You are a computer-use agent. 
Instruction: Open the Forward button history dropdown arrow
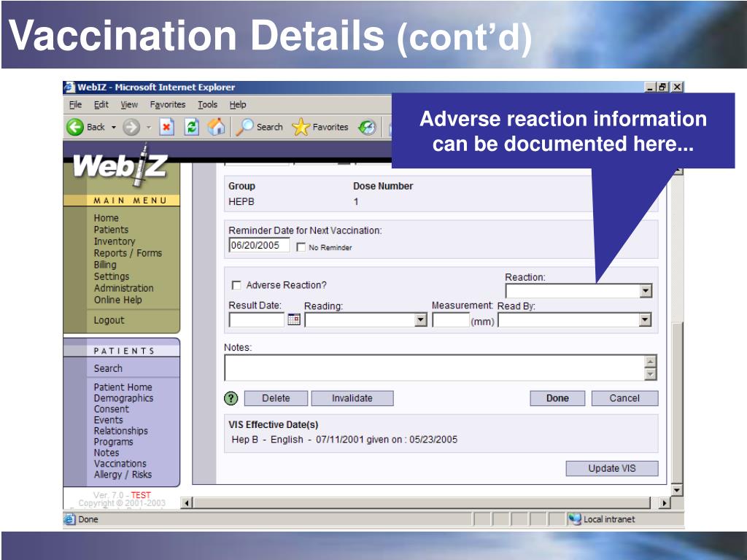149,127
